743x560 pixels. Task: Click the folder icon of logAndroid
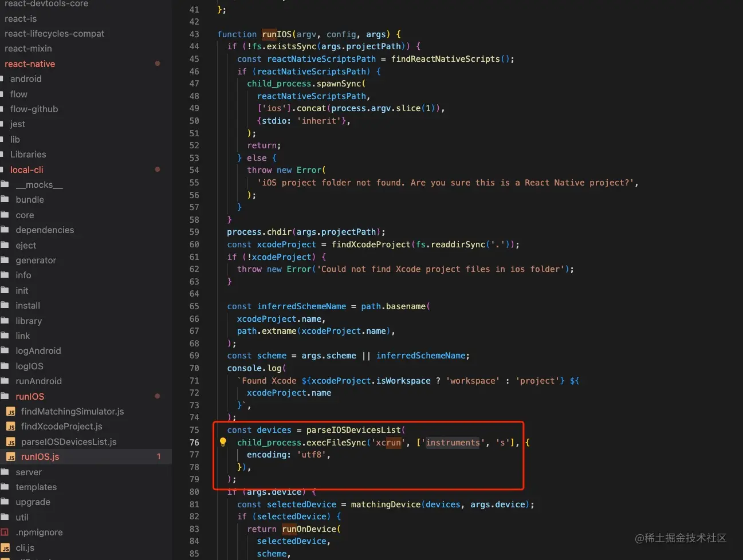tap(5, 350)
